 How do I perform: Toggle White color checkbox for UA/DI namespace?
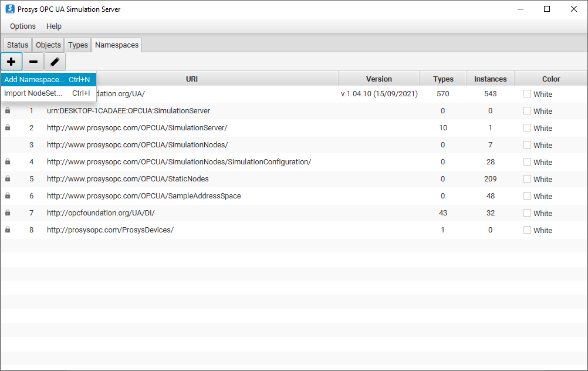pyautogui.click(x=527, y=213)
